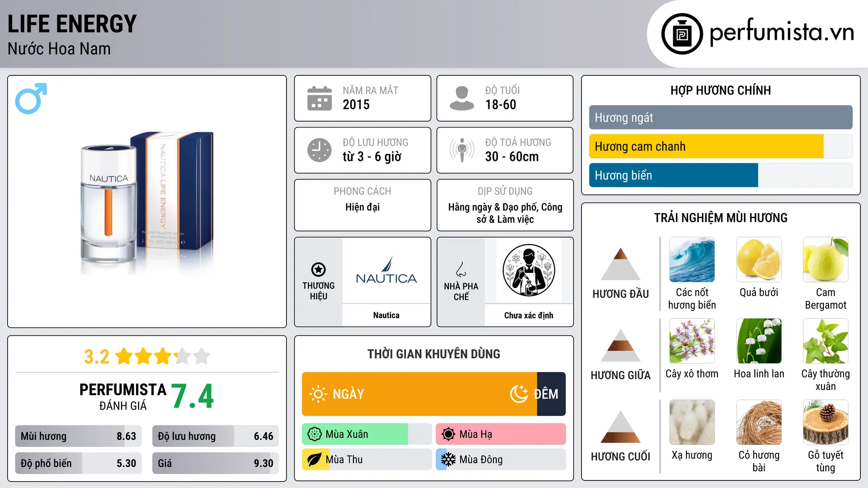868x488 pixels.
Task: Click the LIFE ENERGY title
Action: click(x=72, y=24)
